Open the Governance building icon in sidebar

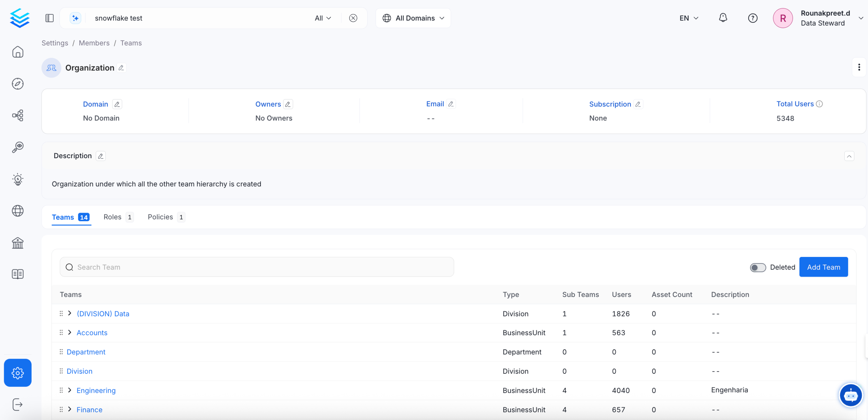point(17,243)
